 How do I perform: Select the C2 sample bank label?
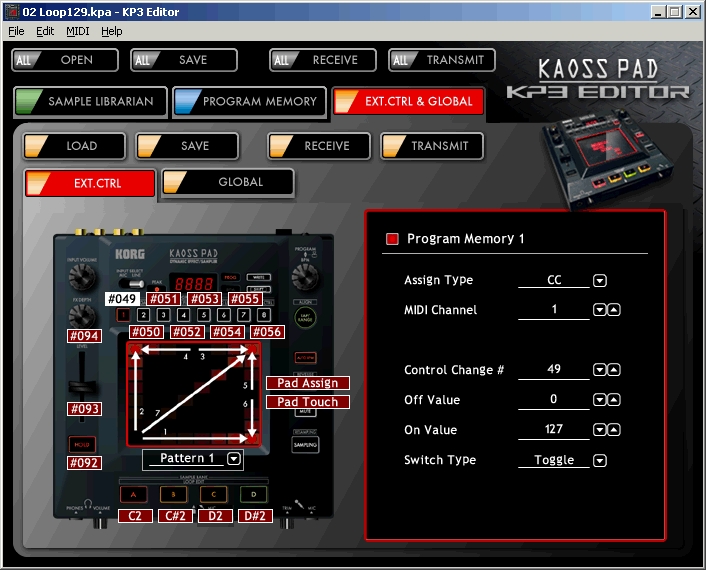point(135,516)
